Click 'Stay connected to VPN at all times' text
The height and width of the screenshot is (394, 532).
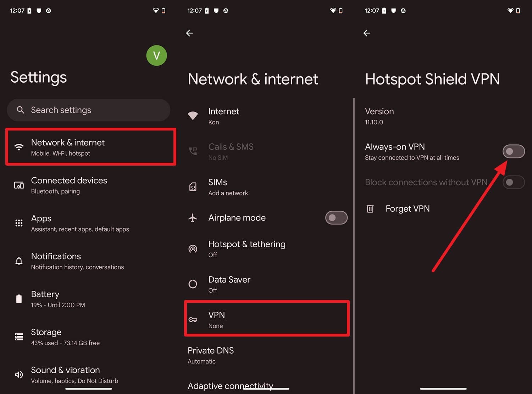[412, 157]
